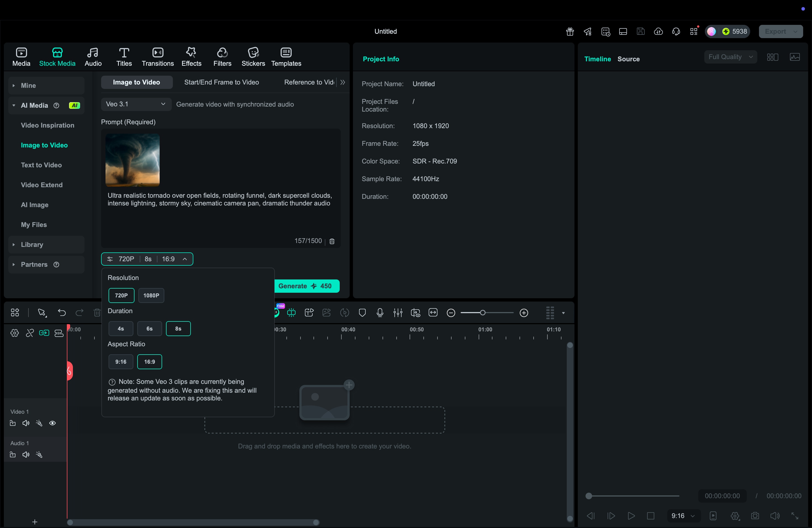Lock the Video 1 track
This screenshot has width=812, height=528.
pos(12,423)
